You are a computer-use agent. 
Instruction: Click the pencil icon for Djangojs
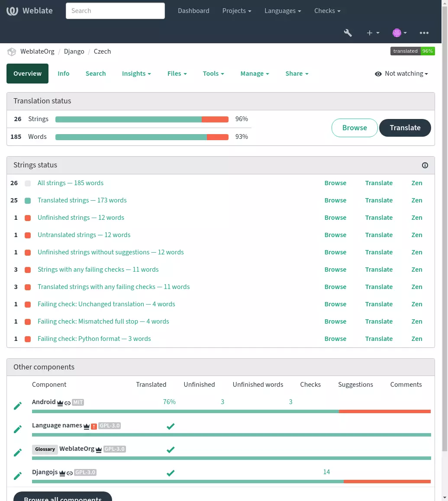(x=18, y=476)
